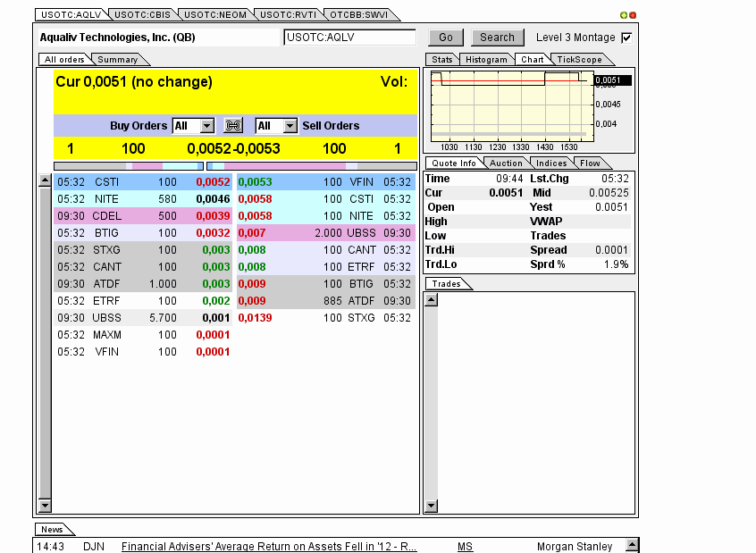Screen dimensions: 756x553
Task: Click the MS ticker link in news
Action: pyautogui.click(x=465, y=546)
